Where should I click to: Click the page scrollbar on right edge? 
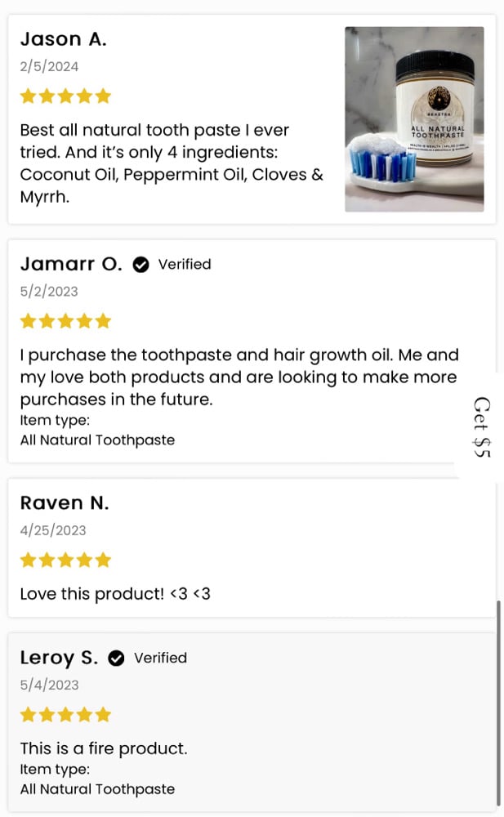pyautogui.click(x=498, y=703)
